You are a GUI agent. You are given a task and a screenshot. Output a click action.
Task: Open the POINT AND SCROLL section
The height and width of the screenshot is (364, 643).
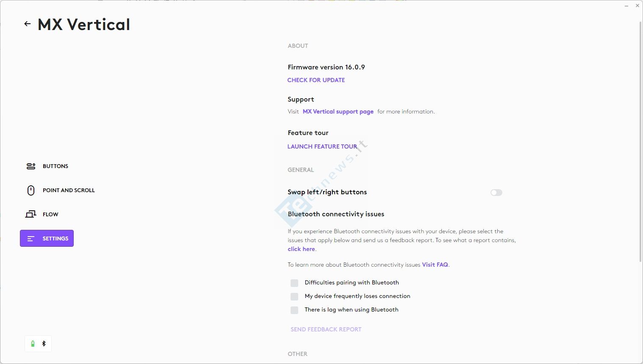69,190
